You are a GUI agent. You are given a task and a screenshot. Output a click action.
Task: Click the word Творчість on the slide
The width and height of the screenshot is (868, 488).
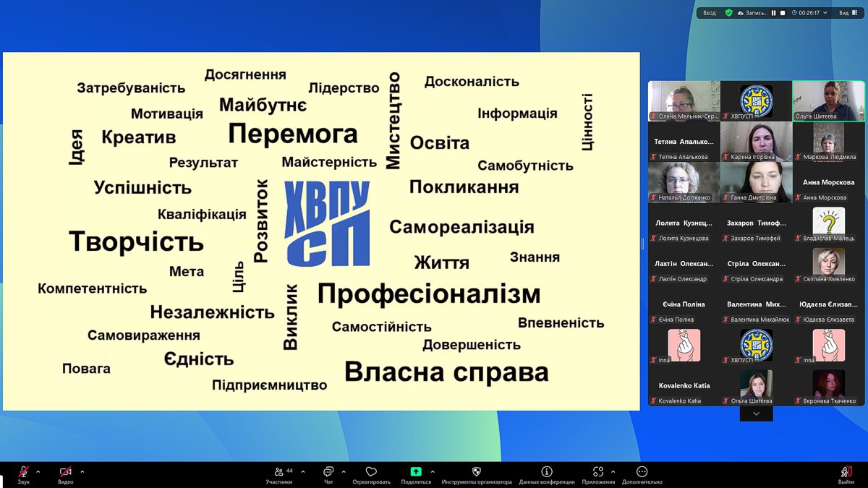point(136,242)
